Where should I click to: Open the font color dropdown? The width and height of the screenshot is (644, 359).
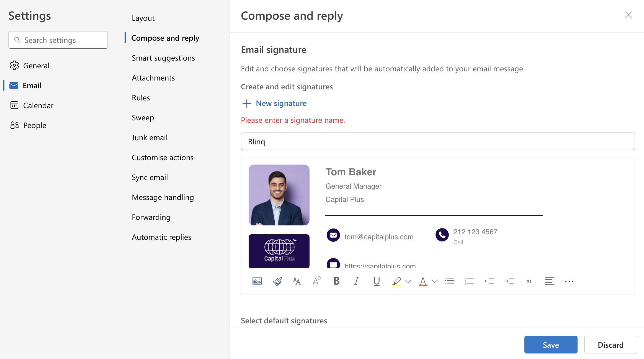coord(434,281)
